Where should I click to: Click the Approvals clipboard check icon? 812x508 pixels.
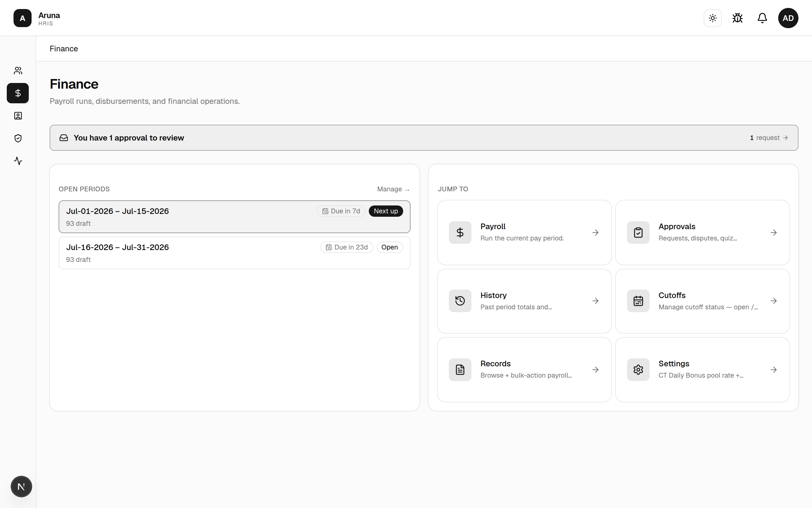[x=638, y=233]
